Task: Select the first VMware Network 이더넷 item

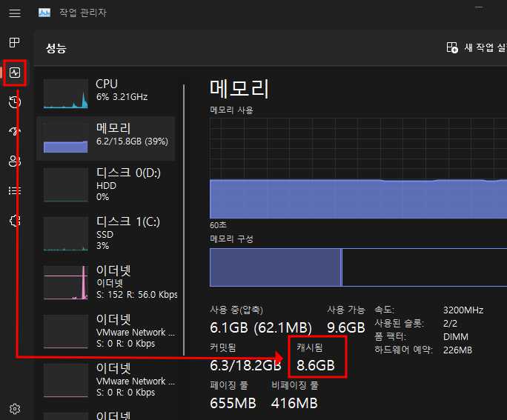Action: click(106, 331)
